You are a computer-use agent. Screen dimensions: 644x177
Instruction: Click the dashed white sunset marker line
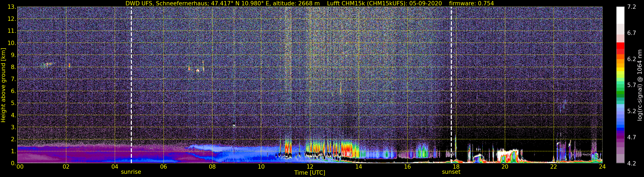click(451, 85)
